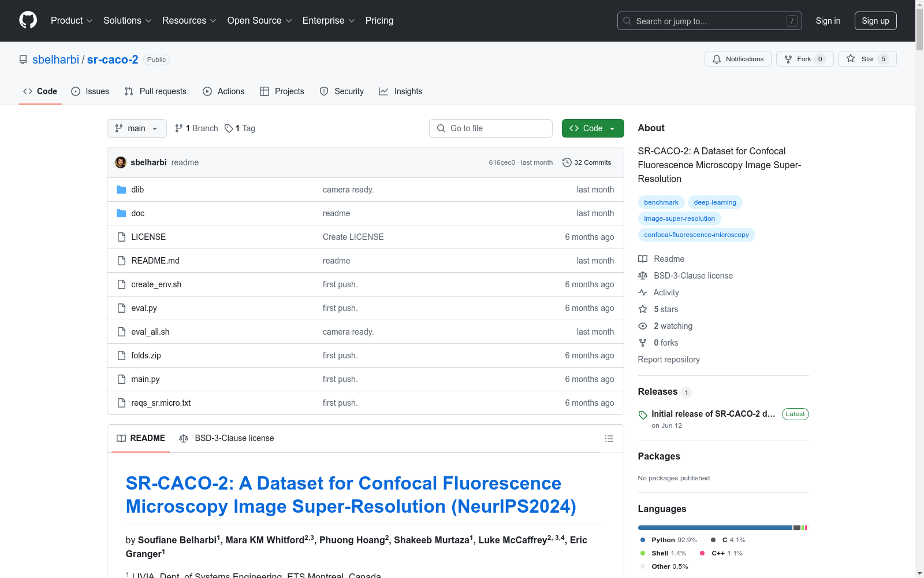Click the fork icon beside 0 forks
Screen dimensions: 924x578
click(x=643, y=343)
